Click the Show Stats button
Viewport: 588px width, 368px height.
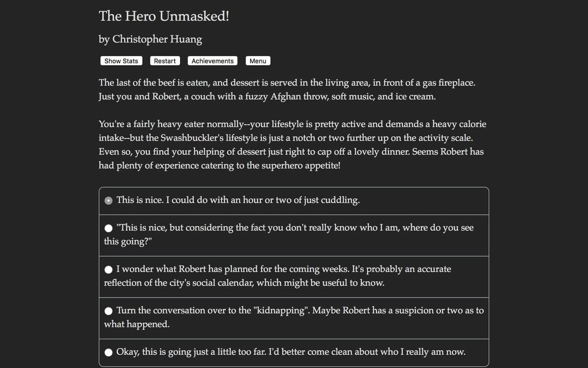[121, 61]
